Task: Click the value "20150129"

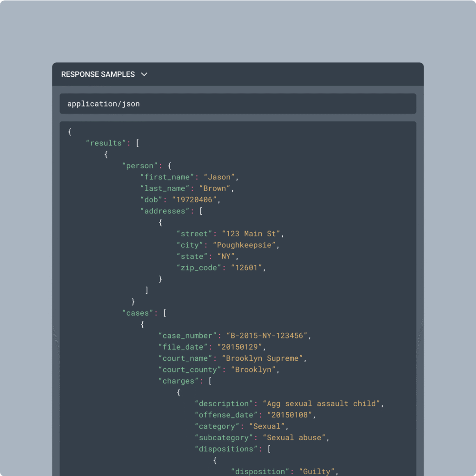Action: click(239, 347)
